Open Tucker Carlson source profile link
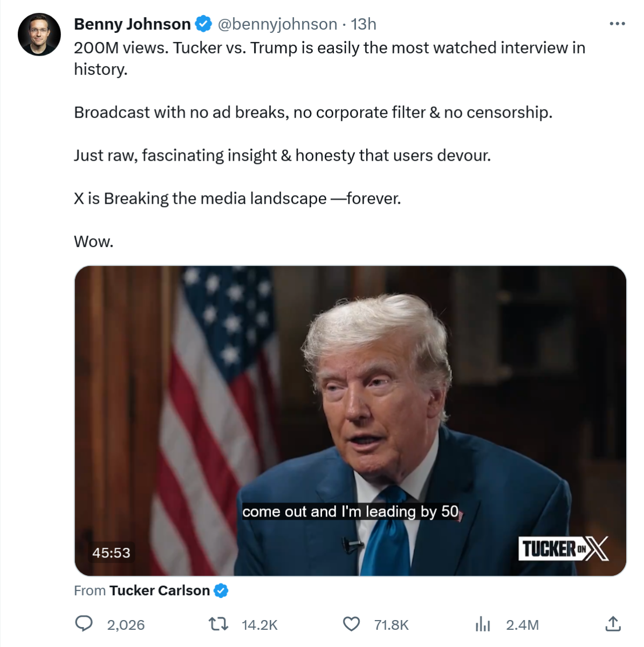 tap(160, 591)
